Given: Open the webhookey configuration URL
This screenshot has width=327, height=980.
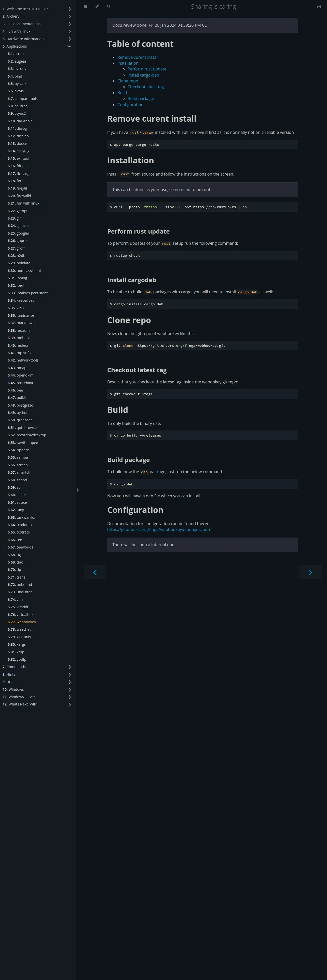Looking at the screenshot, I should 158,530.
